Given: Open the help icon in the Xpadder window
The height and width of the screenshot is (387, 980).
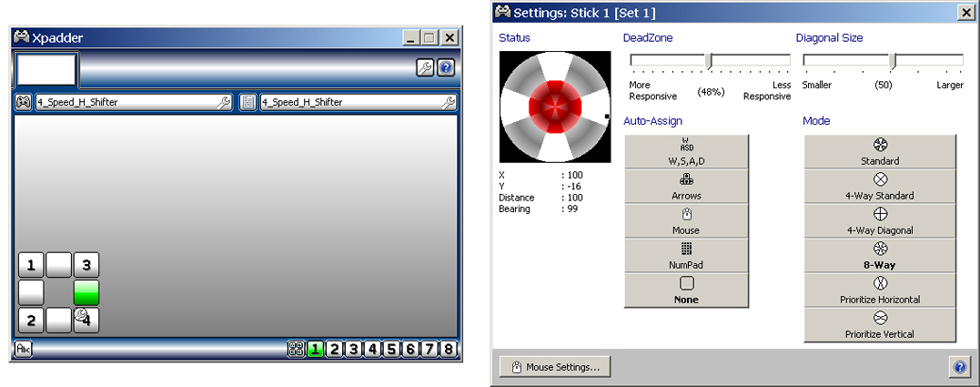Looking at the screenshot, I should click(446, 67).
